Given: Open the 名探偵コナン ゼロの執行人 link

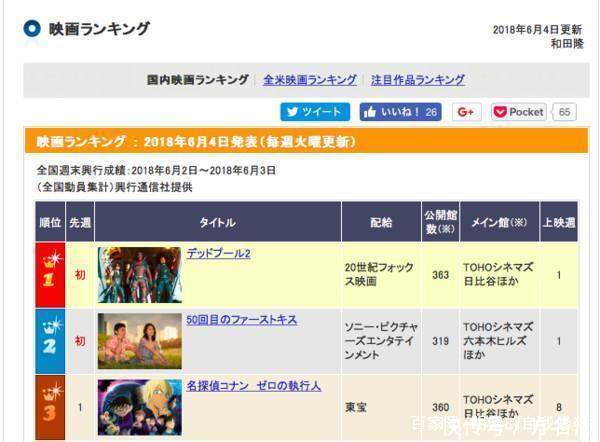Looking at the screenshot, I should pyautogui.click(x=254, y=385).
